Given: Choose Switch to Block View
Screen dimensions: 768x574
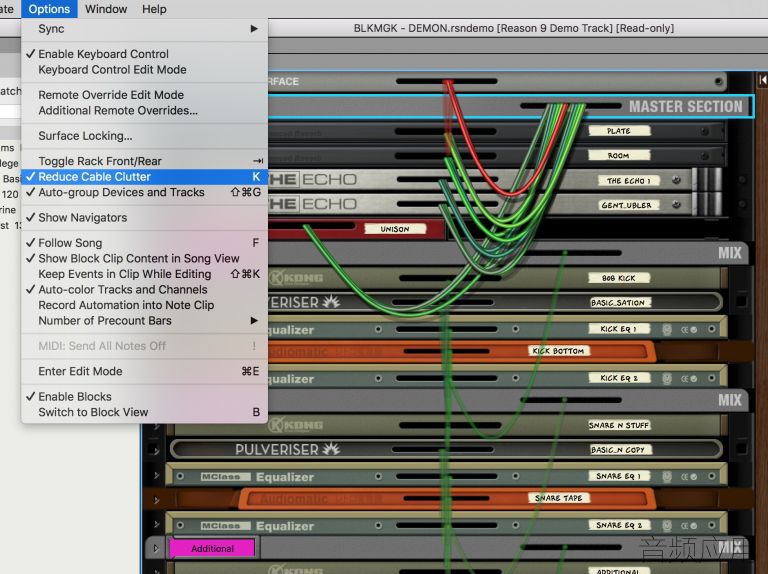Looking at the screenshot, I should (145, 412).
